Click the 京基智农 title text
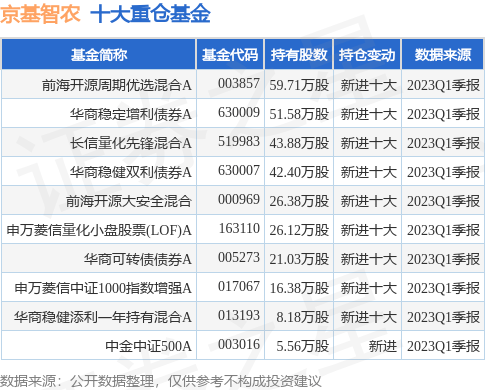 coord(40,14)
